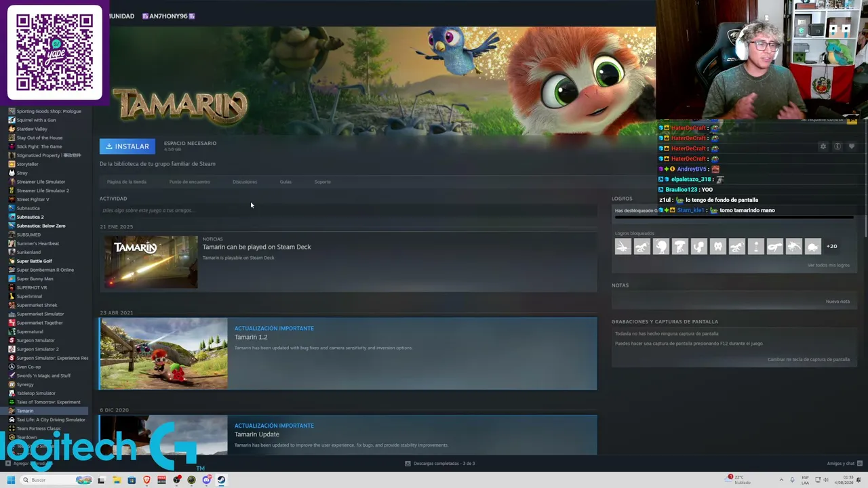Select Team Fortress Classic in library
Viewport: 868px width, 488px height.
click(x=39, y=428)
